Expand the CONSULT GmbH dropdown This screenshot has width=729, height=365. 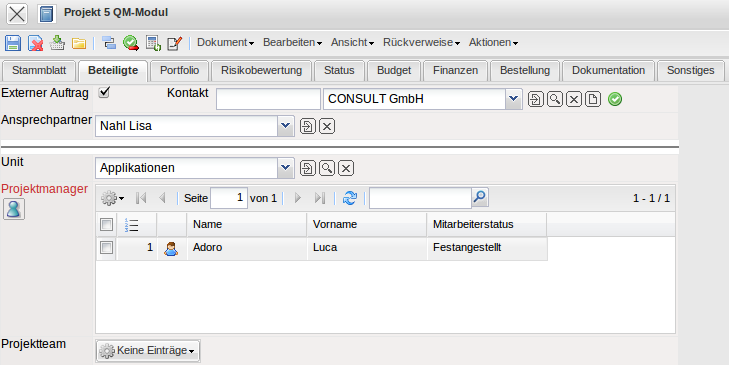coord(513,99)
